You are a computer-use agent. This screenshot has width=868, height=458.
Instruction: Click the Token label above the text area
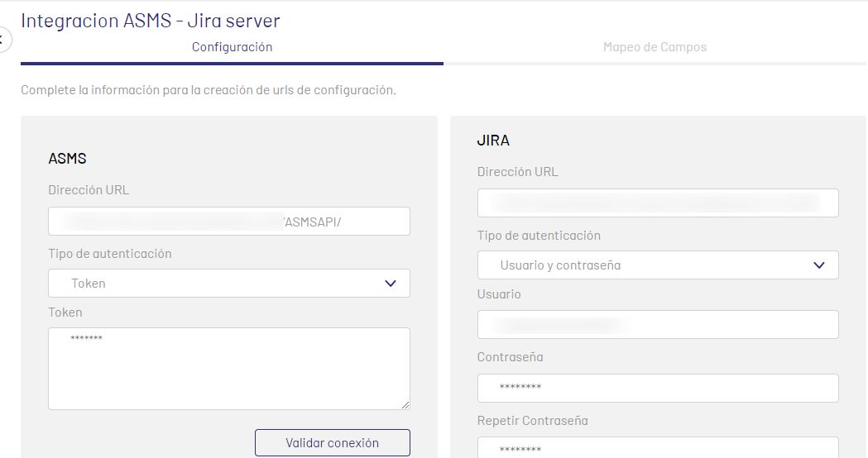click(x=65, y=312)
